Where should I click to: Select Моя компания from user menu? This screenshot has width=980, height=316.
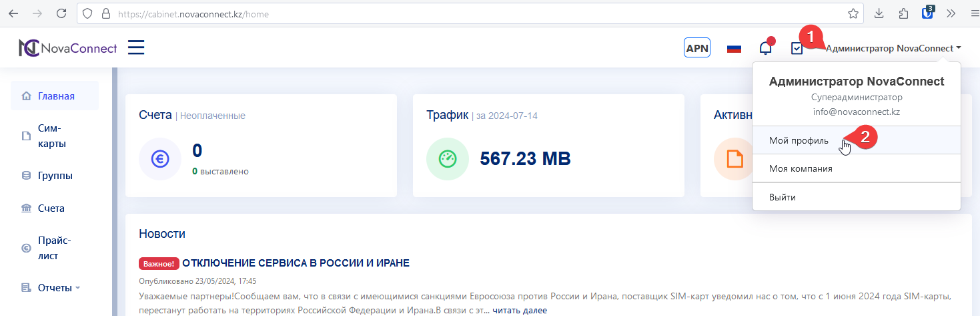pyautogui.click(x=801, y=169)
